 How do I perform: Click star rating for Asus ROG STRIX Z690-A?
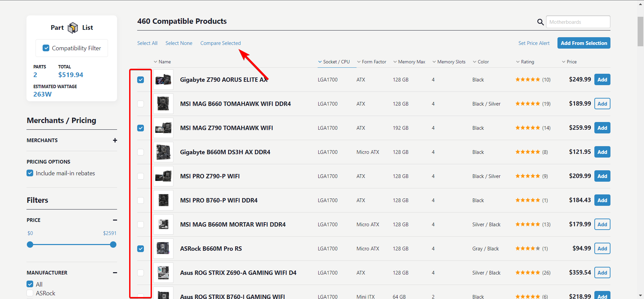point(528,273)
